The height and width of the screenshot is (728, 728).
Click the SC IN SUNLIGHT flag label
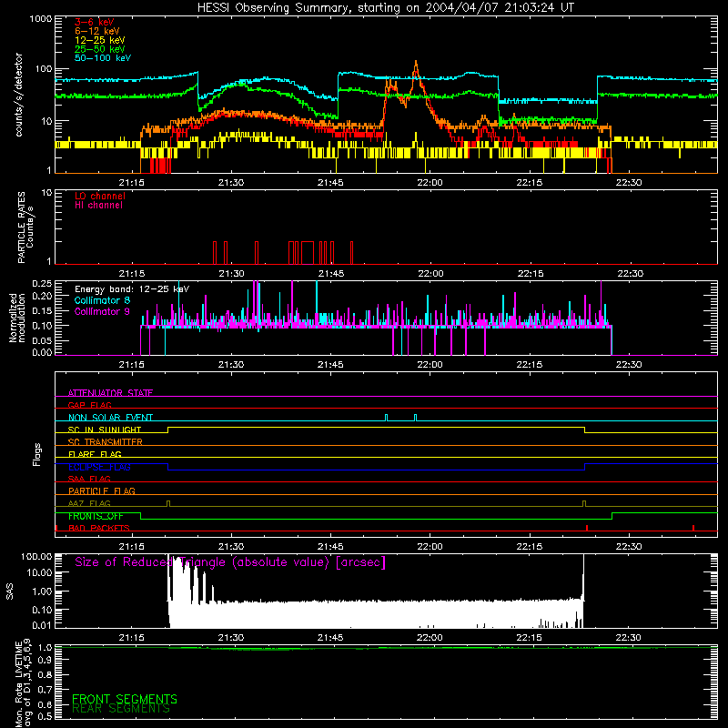(x=105, y=430)
